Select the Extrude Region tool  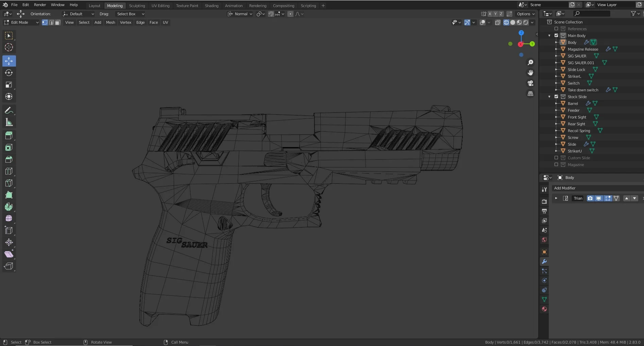click(x=9, y=135)
